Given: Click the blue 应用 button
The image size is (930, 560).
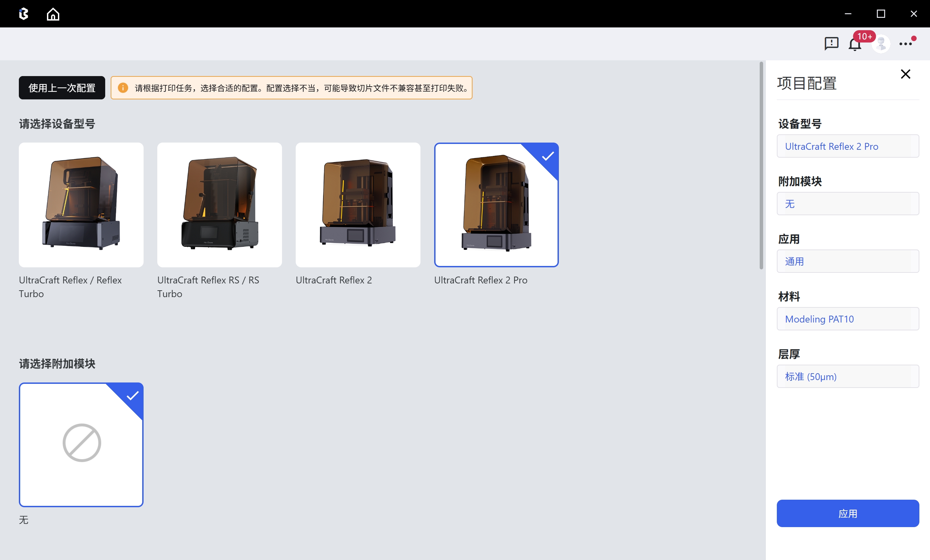Looking at the screenshot, I should (848, 513).
